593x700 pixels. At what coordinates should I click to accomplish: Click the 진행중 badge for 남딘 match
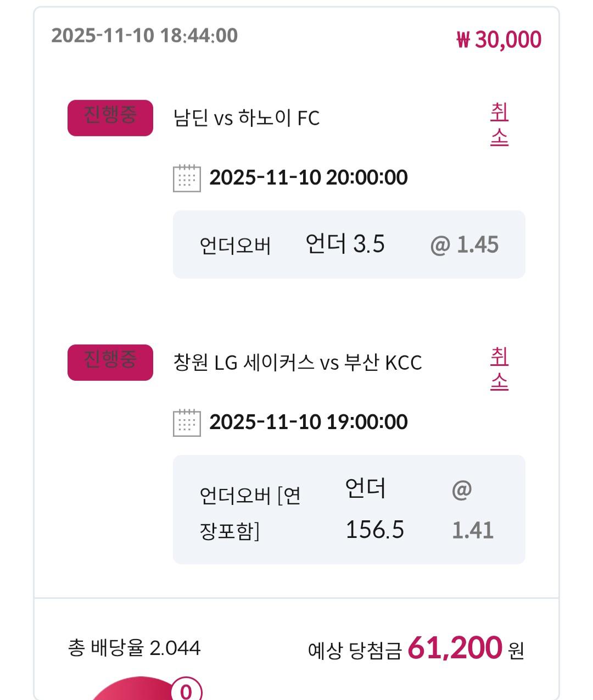(110, 118)
